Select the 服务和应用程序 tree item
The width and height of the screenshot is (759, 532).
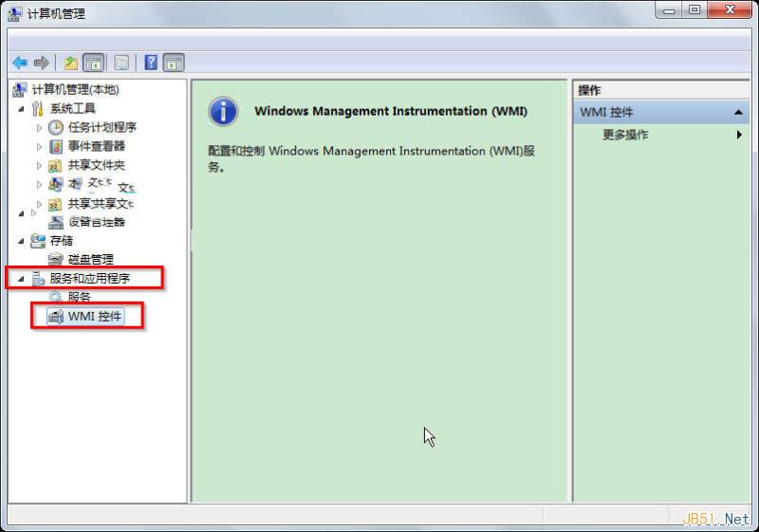coord(90,278)
